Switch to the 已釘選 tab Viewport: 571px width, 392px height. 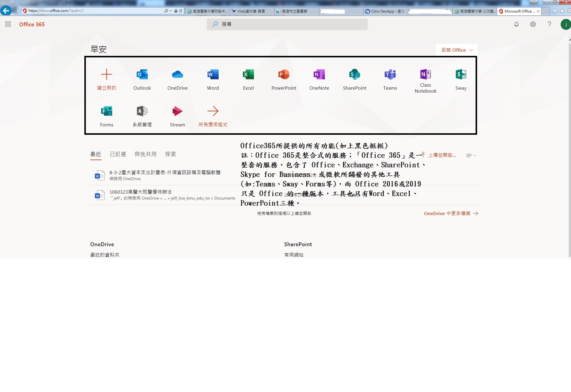118,154
